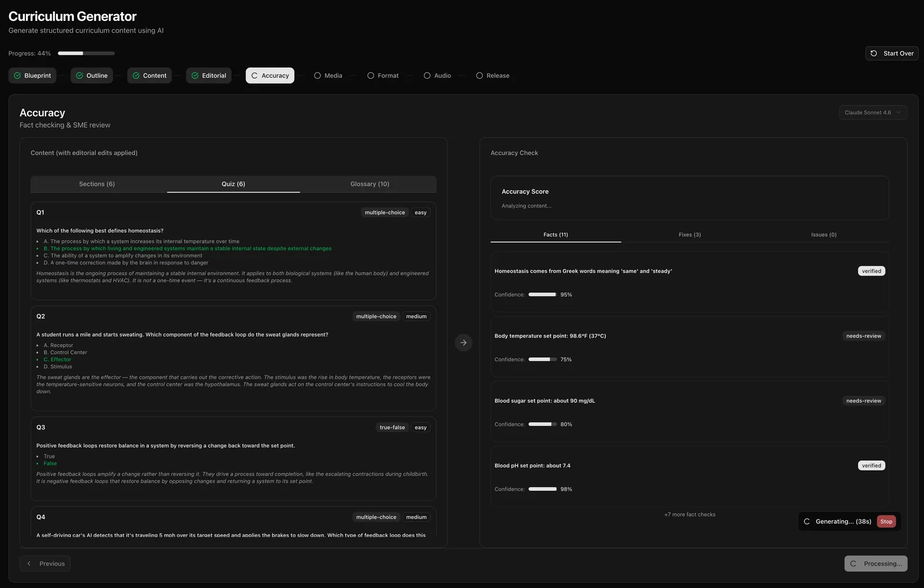Click the Q1 multiple-choice tag

click(385, 213)
